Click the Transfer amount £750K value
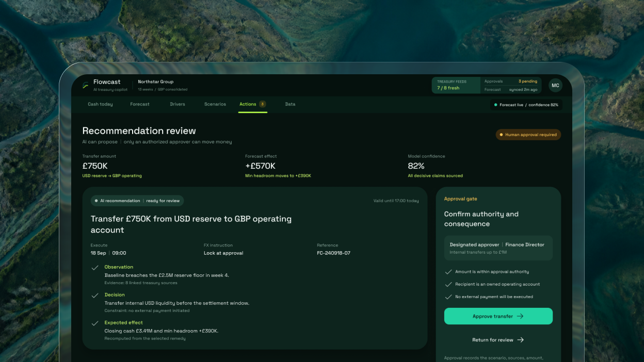 point(95,166)
